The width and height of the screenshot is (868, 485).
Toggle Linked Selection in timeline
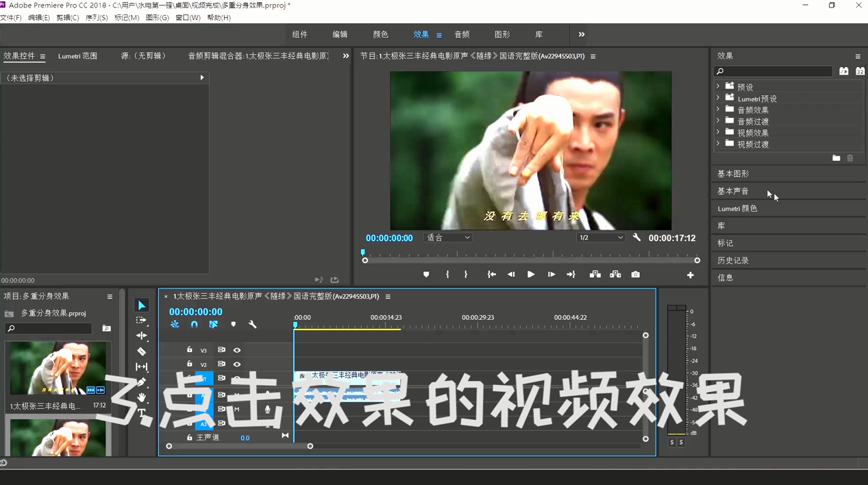(214, 325)
